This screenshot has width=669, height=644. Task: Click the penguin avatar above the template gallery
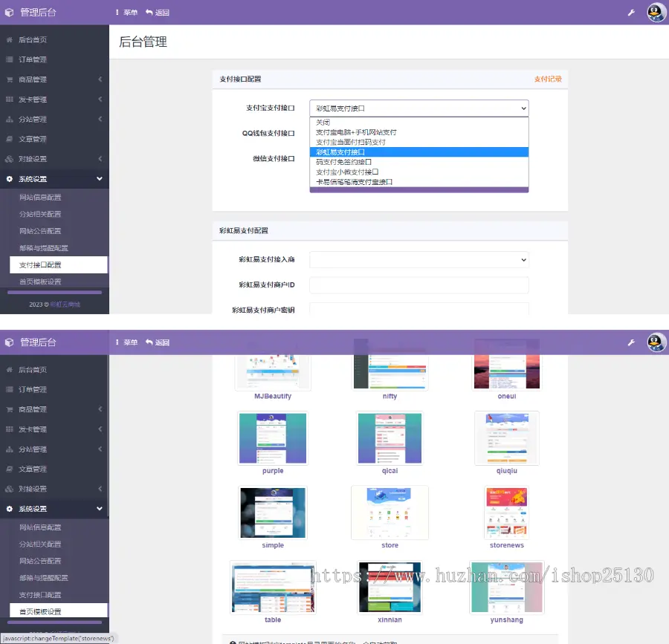coord(656,342)
